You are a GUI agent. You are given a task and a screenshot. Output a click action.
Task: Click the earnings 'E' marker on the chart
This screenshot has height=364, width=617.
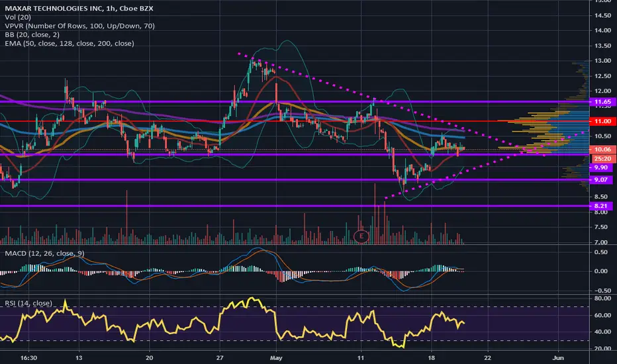pos(361,236)
